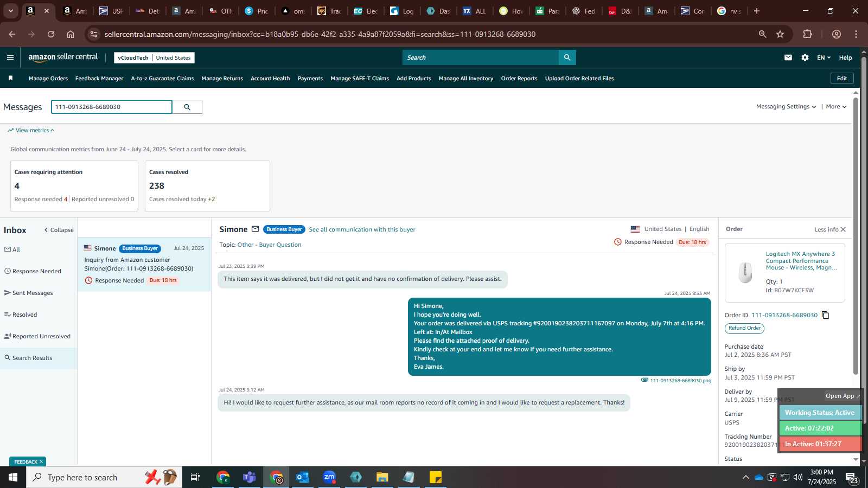
Task: Open the tab search dropdown arrow
Action: pos(11,11)
